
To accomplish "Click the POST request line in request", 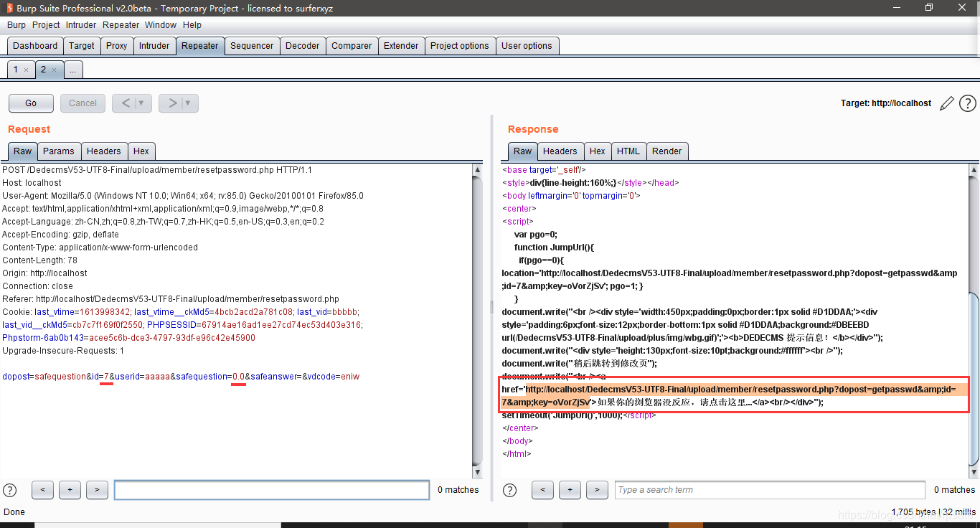I will click(x=157, y=170).
